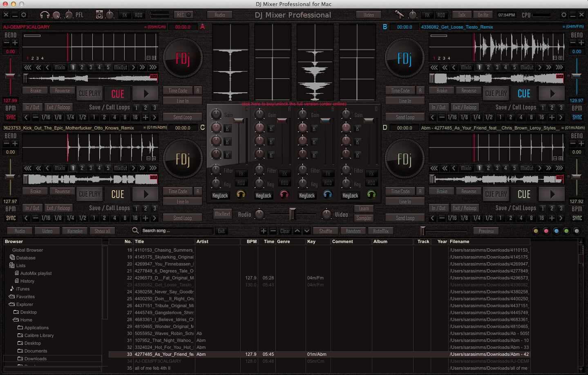
Task: Switch to the Audio tab above browser
Action: coord(20,231)
